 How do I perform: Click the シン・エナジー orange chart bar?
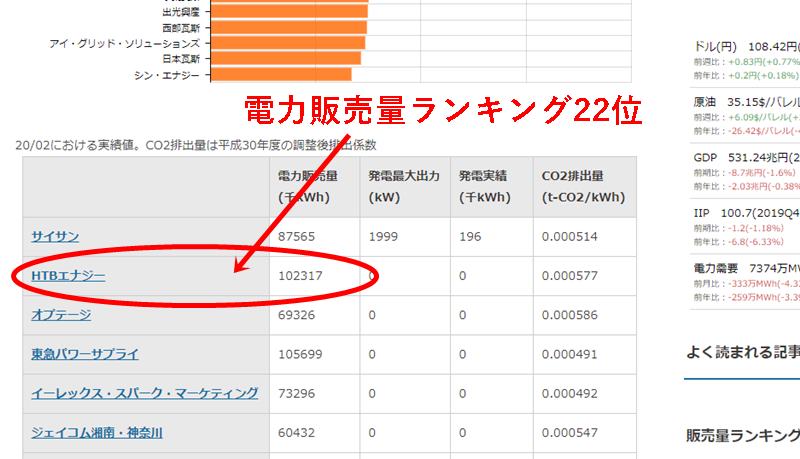[281, 74]
